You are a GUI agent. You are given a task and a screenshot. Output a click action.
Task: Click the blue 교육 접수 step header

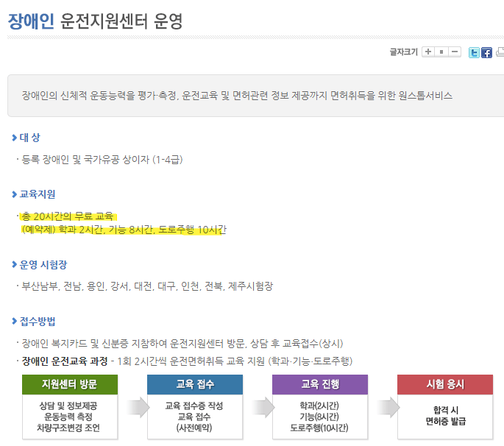click(x=195, y=384)
